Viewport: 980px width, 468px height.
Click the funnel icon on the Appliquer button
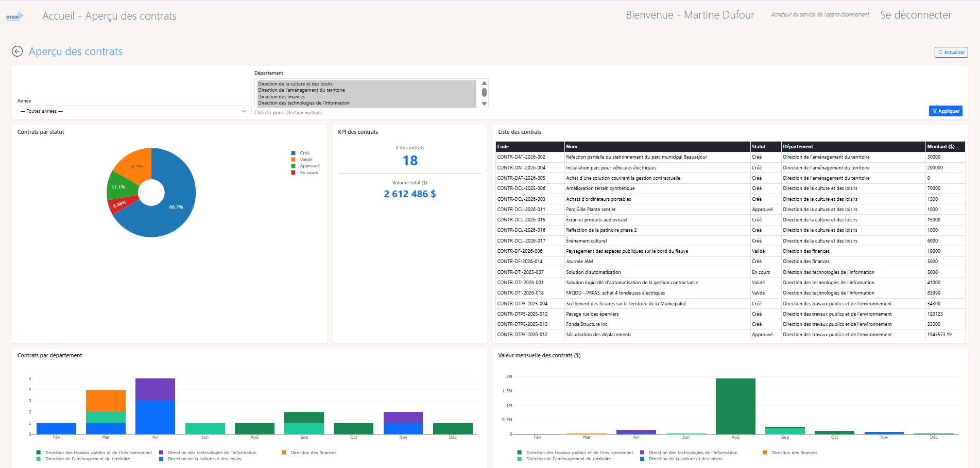[935, 111]
